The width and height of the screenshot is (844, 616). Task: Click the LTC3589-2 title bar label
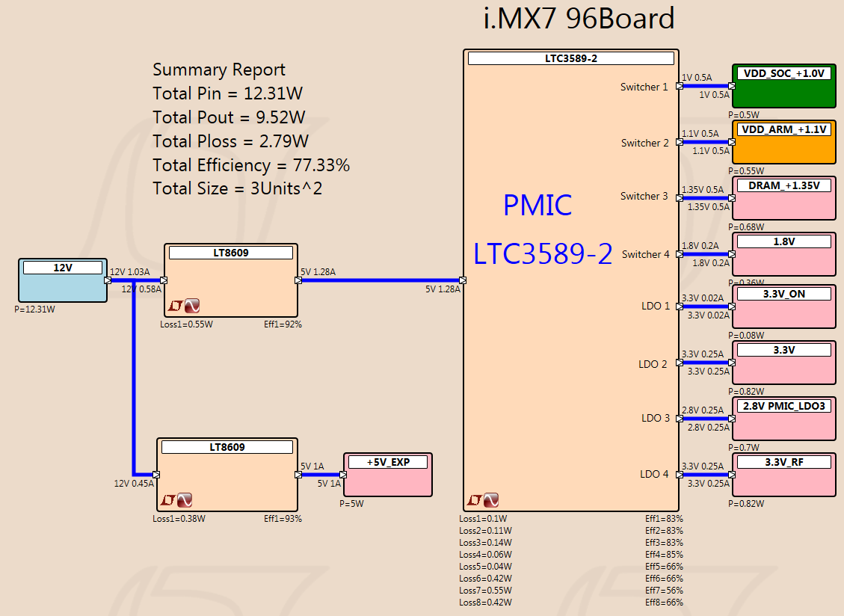pos(571,58)
